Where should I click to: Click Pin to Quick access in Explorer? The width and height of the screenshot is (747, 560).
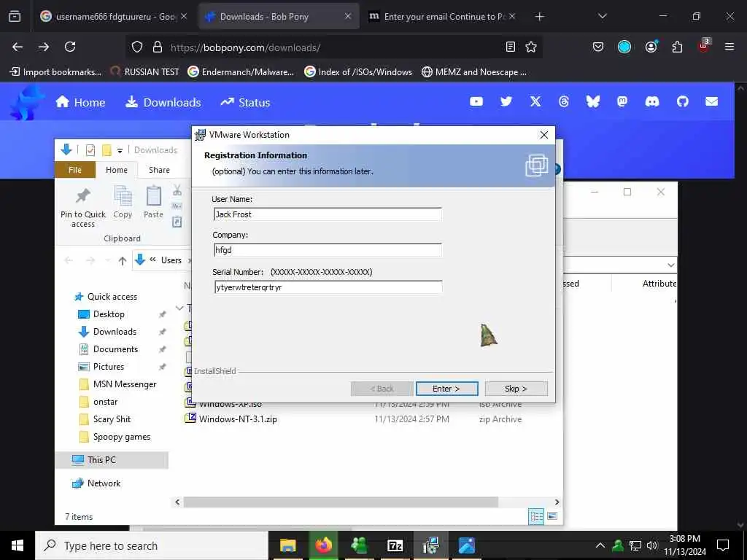coord(83,207)
